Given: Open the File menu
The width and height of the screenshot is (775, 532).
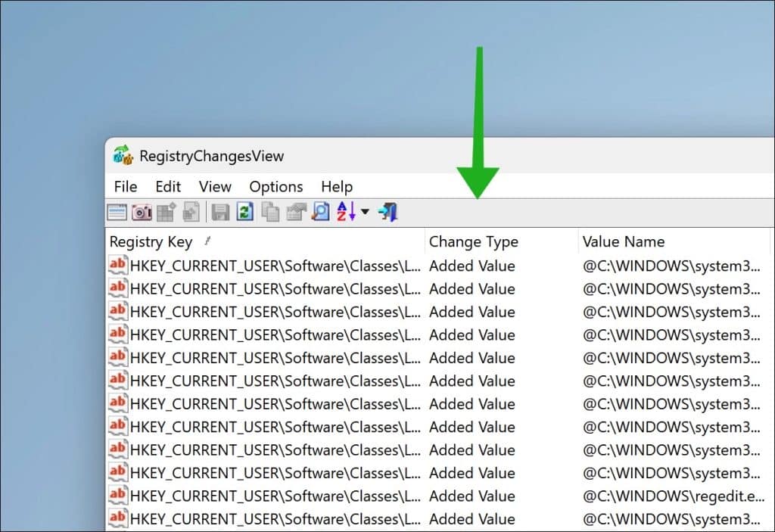Looking at the screenshot, I should pyautogui.click(x=125, y=186).
